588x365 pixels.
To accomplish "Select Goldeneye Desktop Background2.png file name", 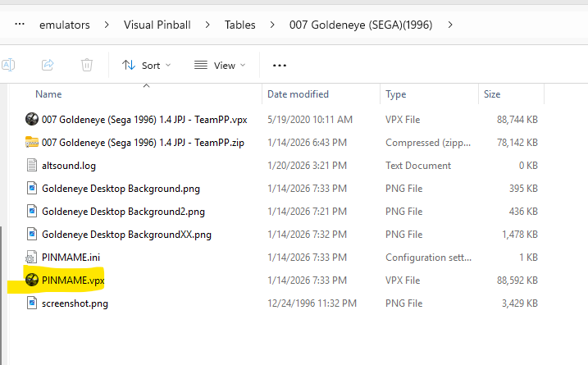I will (123, 212).
